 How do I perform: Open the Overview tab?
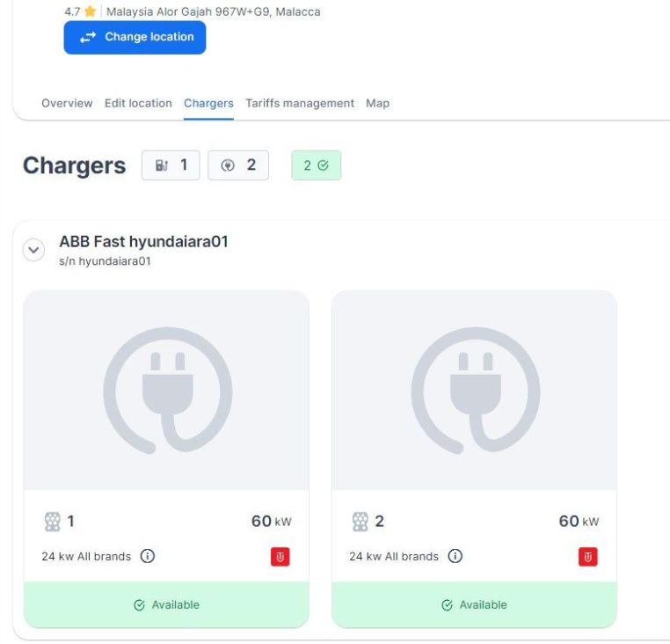coord(67,103)
